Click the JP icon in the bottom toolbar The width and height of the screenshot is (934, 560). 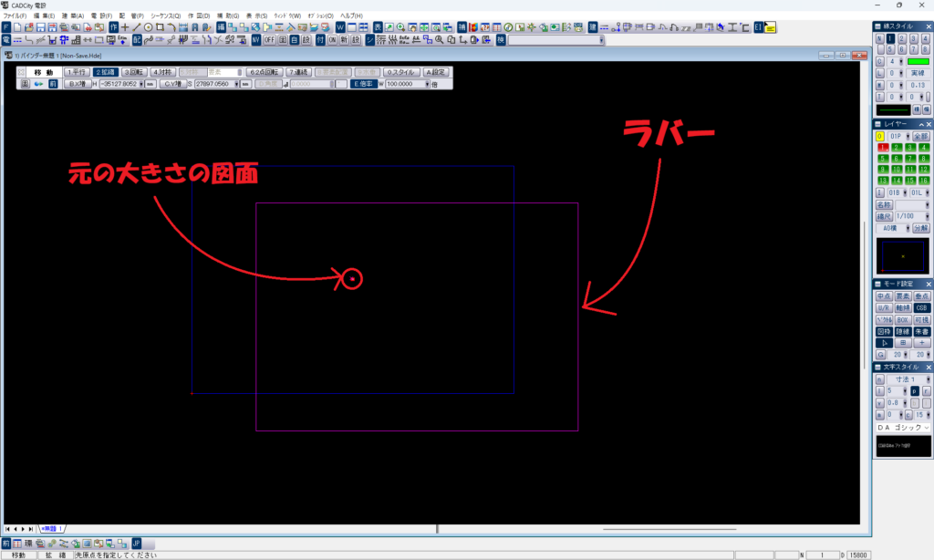[137, 544]
